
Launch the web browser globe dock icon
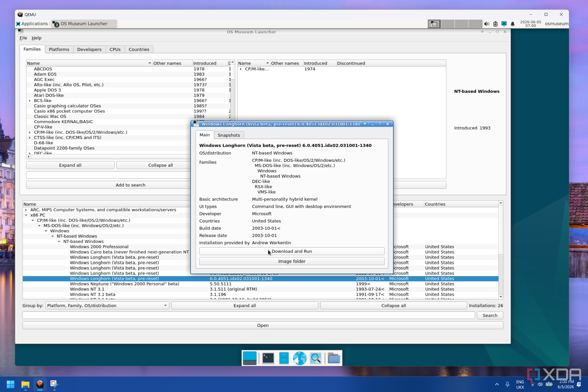[299, 358]
